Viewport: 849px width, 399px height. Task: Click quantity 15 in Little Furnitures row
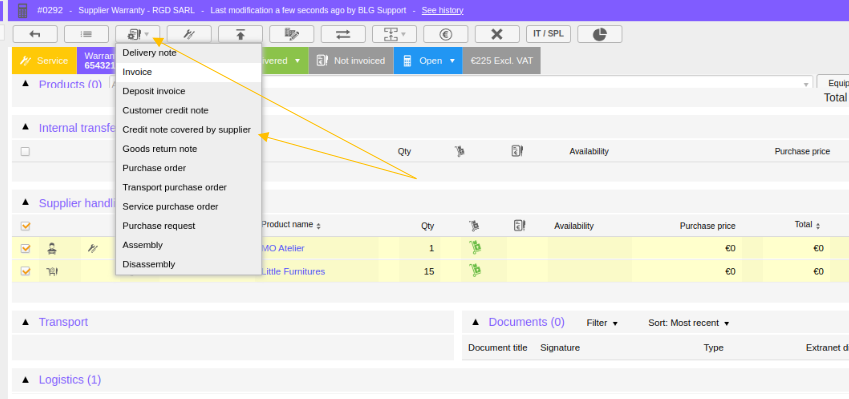[428, 272]
